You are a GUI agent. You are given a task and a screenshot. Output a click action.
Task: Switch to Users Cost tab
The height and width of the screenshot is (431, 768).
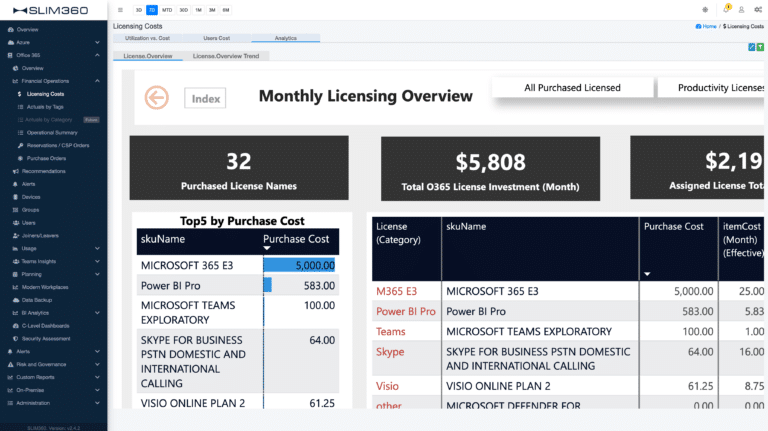tap(216, 38)
